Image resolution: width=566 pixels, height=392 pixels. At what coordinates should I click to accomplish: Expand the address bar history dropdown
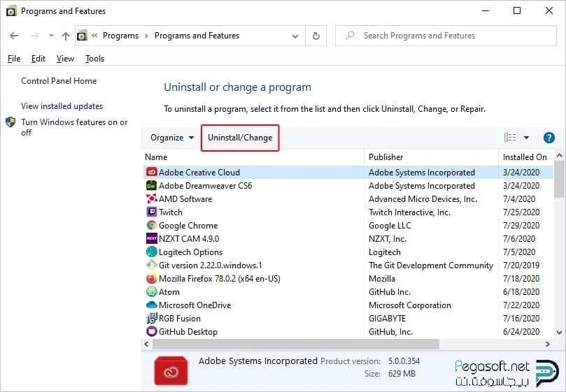295,36
